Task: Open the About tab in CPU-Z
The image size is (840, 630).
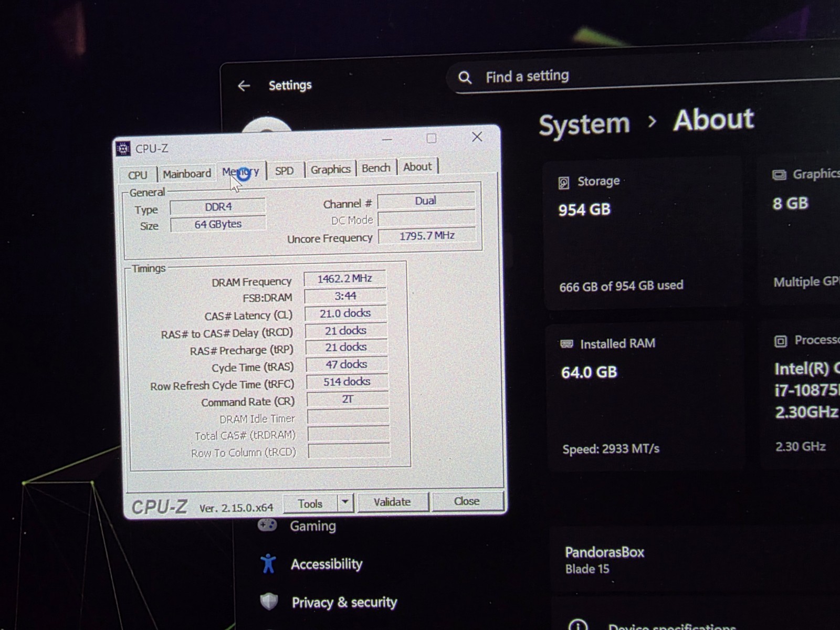Action: click(x=417, y=167)
